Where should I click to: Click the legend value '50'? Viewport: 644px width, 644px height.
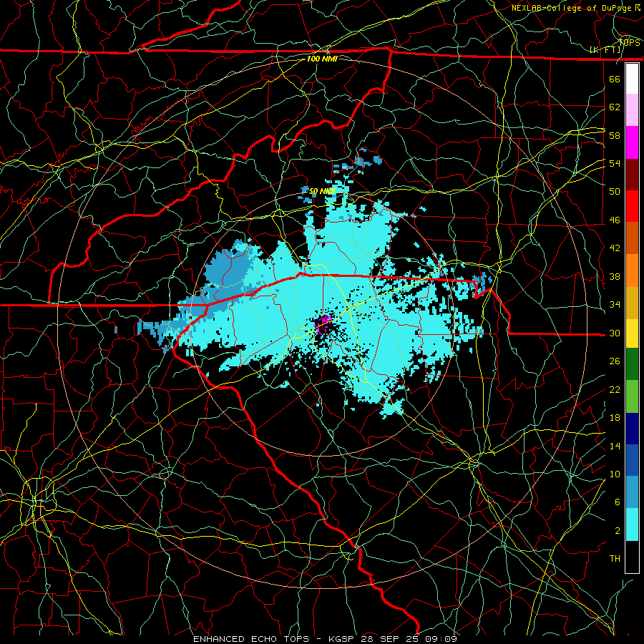click(x=615, y=191)
